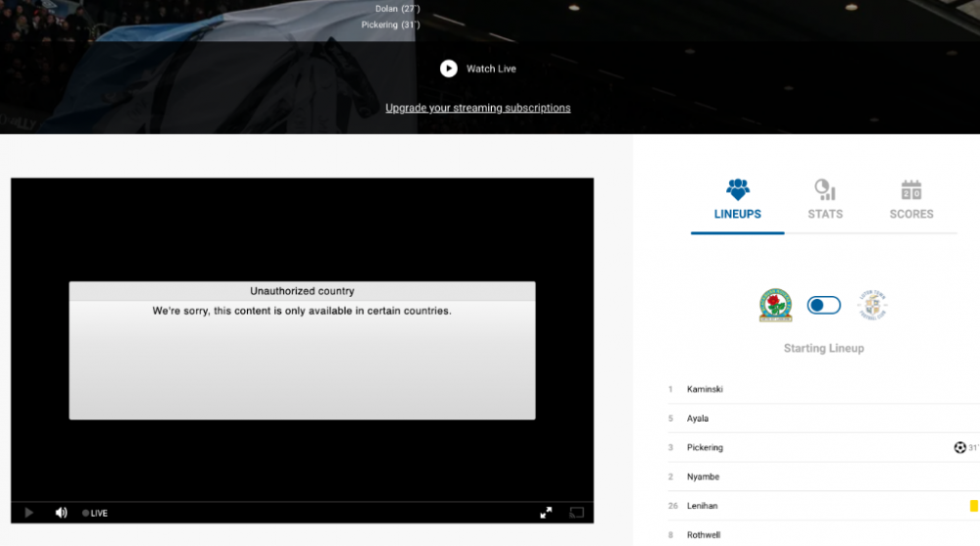Click the cast to device icon
The height and width of the screenshot is (546, 980).
pyautogui.click(x=576, y=513)
